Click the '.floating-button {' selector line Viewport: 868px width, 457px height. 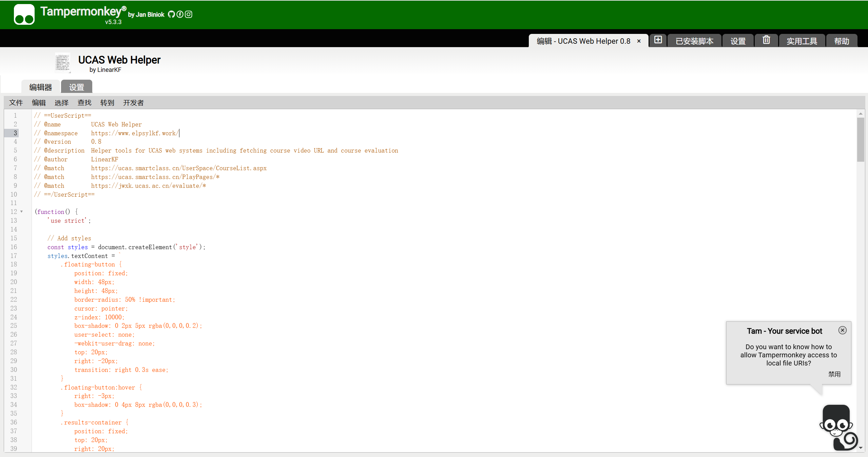(x=91, y=264)
